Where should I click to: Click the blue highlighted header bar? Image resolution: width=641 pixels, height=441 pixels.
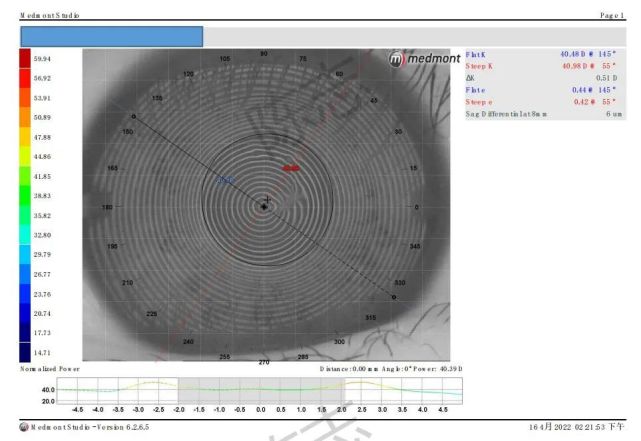coord(111,36)
